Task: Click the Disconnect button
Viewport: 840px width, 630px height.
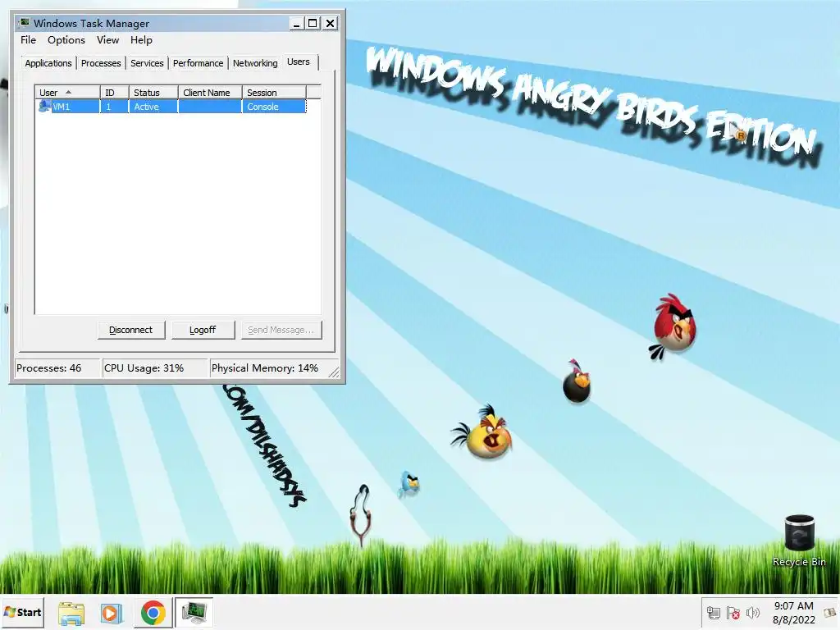Action: tap(131, 330)
